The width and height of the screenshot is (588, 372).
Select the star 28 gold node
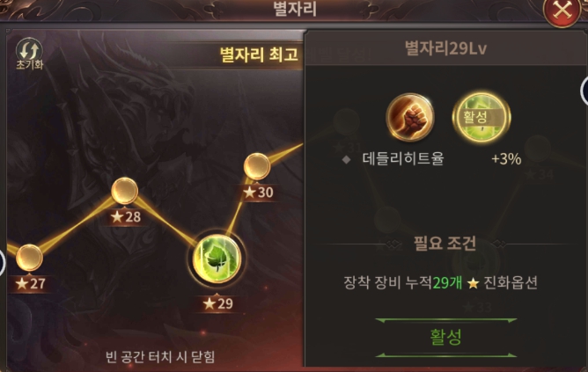(125, 191)
